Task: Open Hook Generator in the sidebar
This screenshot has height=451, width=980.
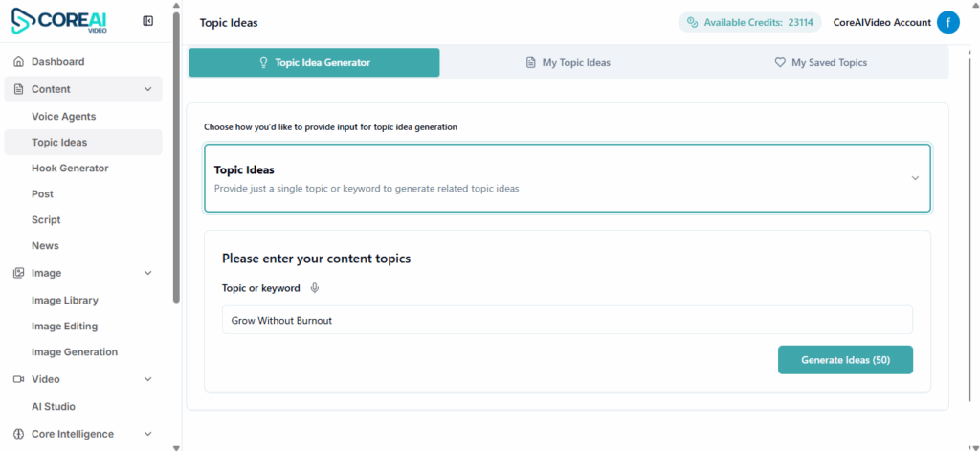Action: (x=70, y=169)
